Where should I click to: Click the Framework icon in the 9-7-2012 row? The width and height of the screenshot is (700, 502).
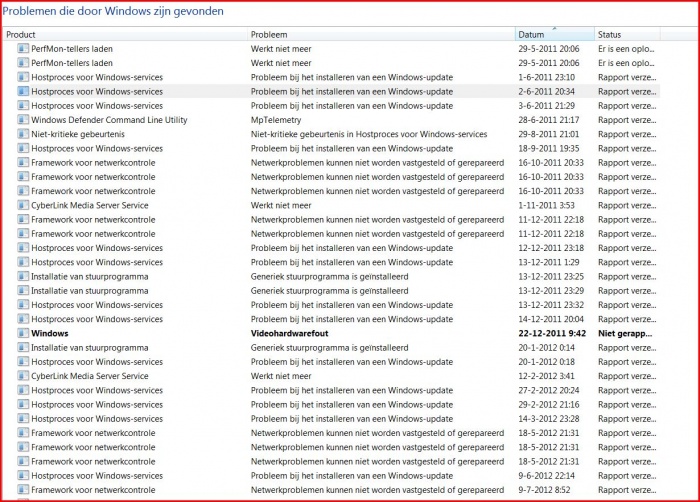[23, 490]
